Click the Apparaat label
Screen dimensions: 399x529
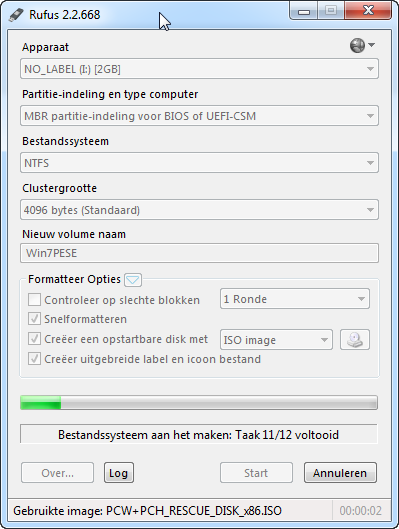coord(46,47)
